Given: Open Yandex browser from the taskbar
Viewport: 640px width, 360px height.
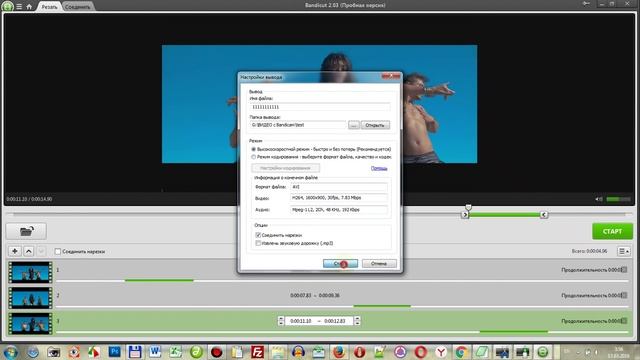Looking at the screenshot, I should [441, 352].
